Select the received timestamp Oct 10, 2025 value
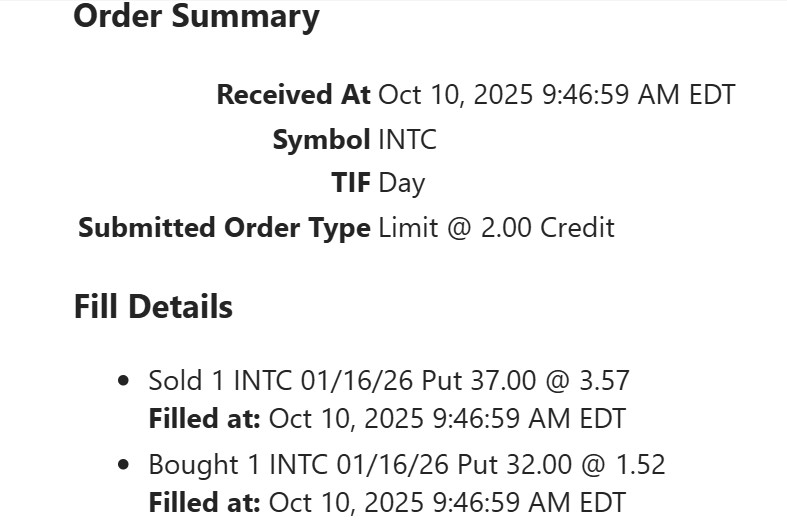787x528 pixels. pos(556,95)
